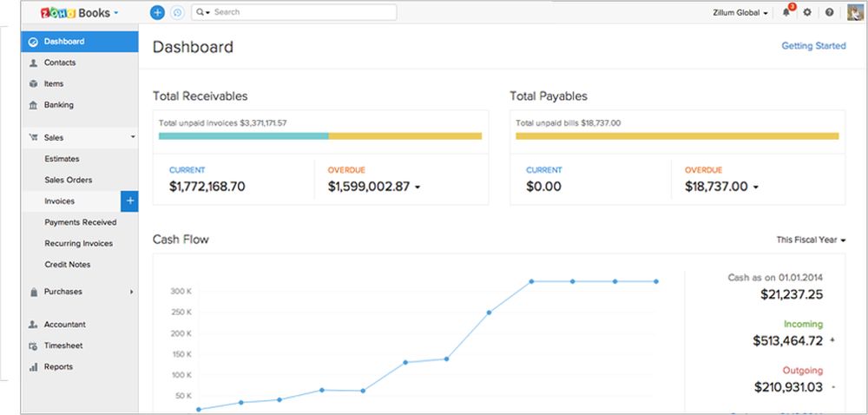
Task: Open the This Fiscal Year dropdown
Action: click(x=811, y=240)
